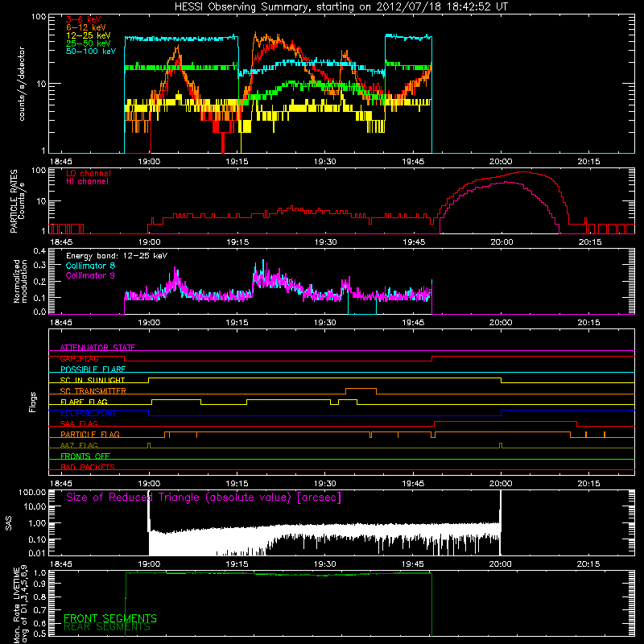Click the 19:45 tick under the Flags panel
Viewport: 644px width, 644px height.
point(413,484)
